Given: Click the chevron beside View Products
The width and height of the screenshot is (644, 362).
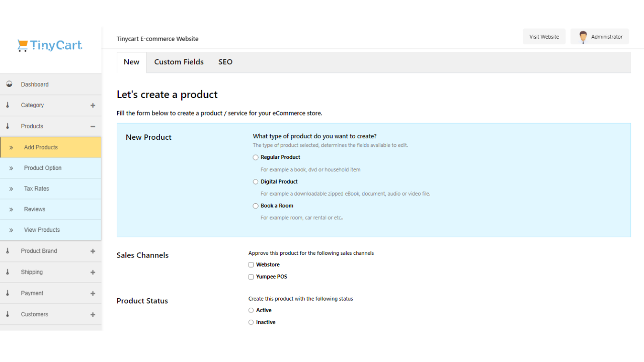Looking at the screenshot, I should 11,230.
